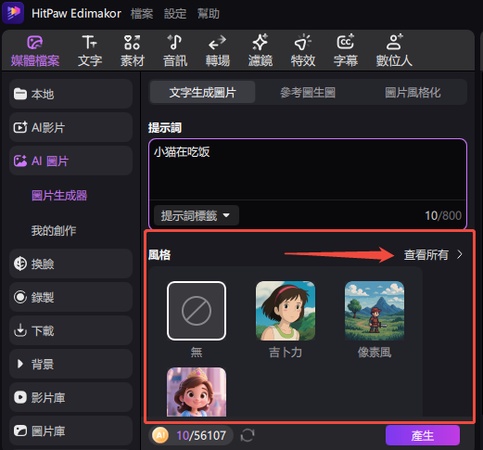Open the 特效 effects panel
This screenshot has width=483, height=450.
click(x=303, y=51)
